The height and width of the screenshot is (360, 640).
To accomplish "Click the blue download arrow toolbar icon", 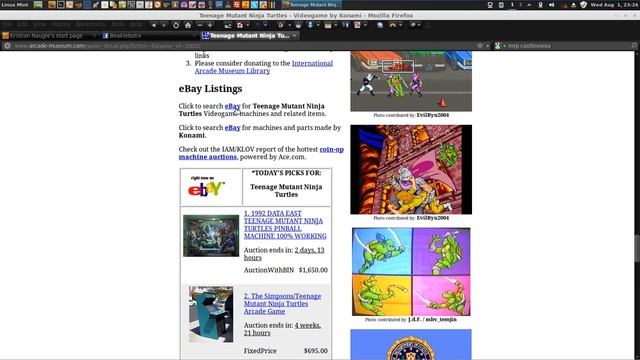I will pyautogui.click(x=310, y=25).
